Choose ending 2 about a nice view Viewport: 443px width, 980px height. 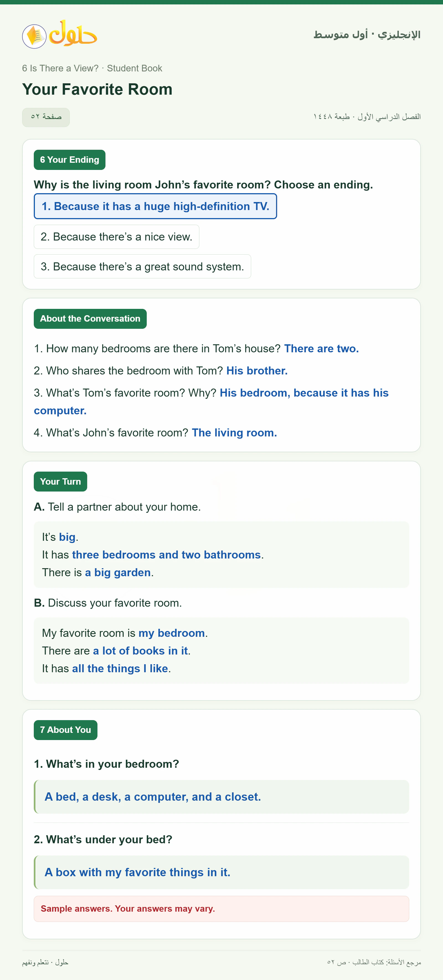(117, 237)
